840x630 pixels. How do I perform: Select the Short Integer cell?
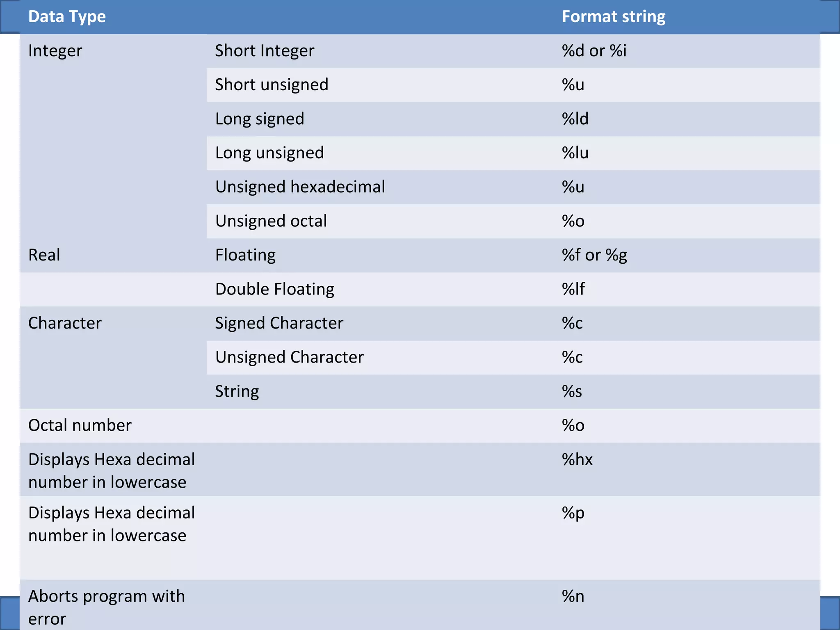[x=265, y=51]
